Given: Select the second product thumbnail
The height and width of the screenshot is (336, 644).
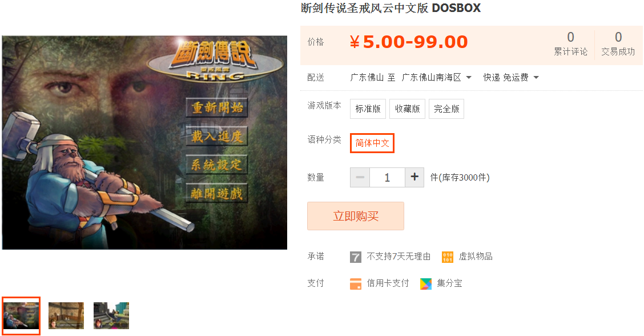Looking at the screenshot, I should (66, 315).
